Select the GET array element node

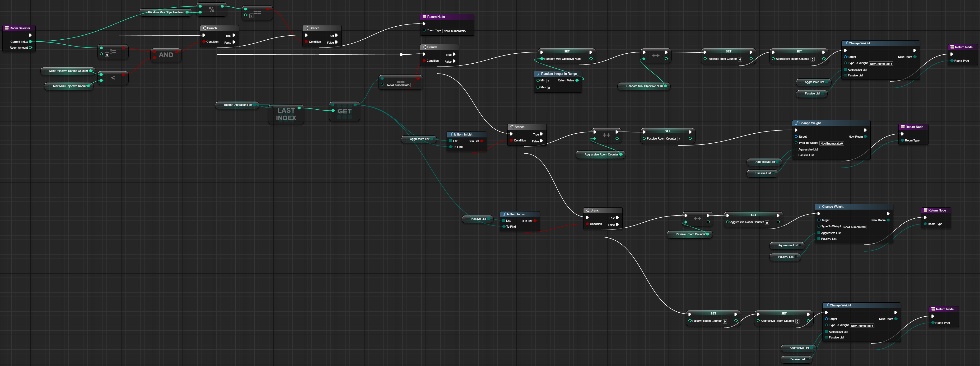(344, 112)
